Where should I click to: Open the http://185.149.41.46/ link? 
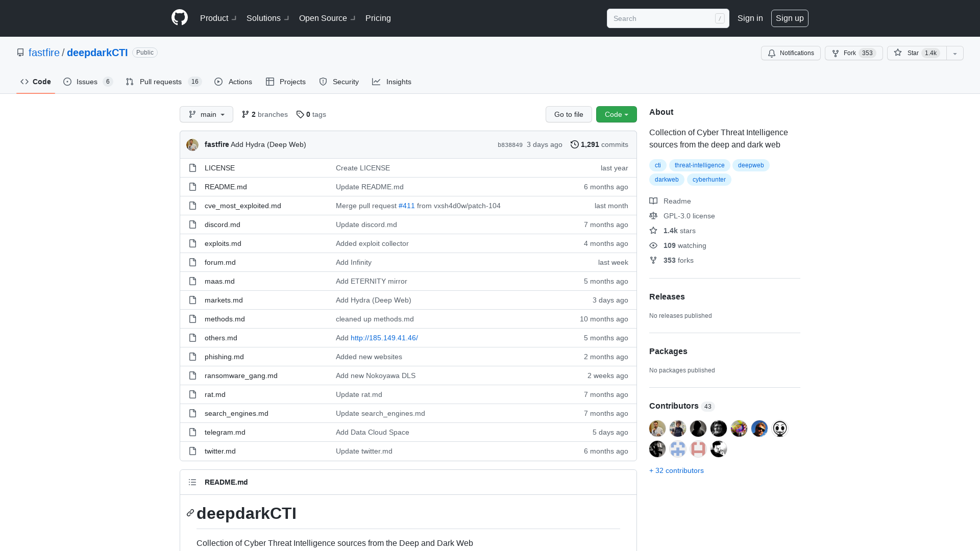click(x=384, y=338)
